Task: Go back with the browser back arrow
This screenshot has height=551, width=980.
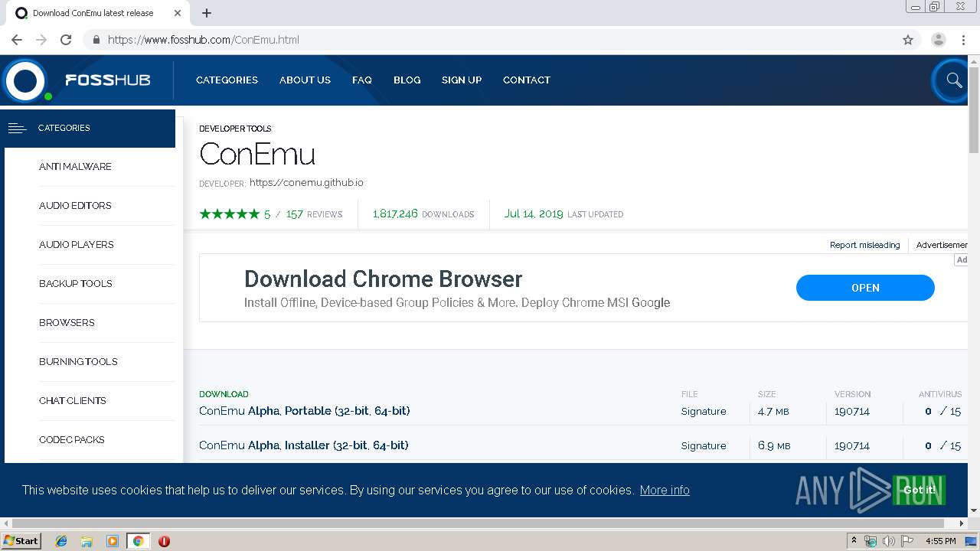Action: [17, 40]
